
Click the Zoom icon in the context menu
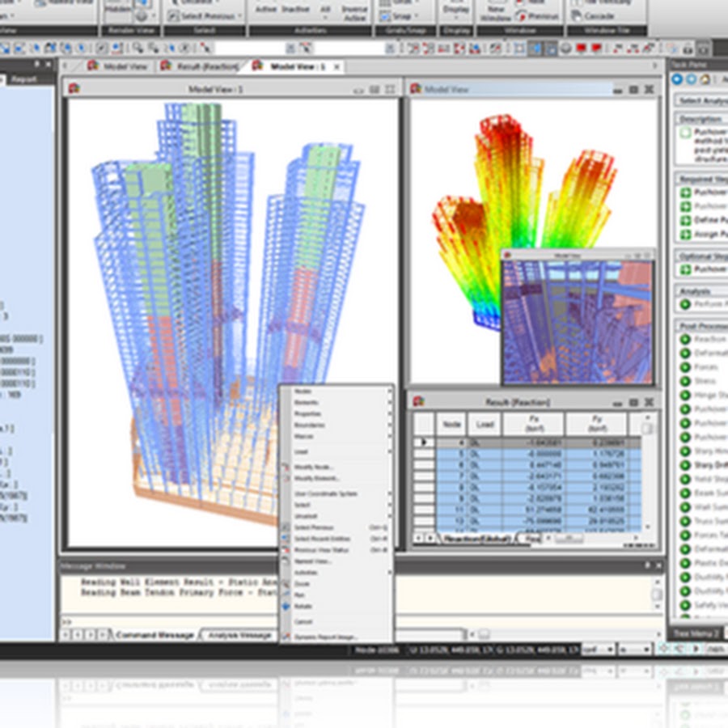286,583
